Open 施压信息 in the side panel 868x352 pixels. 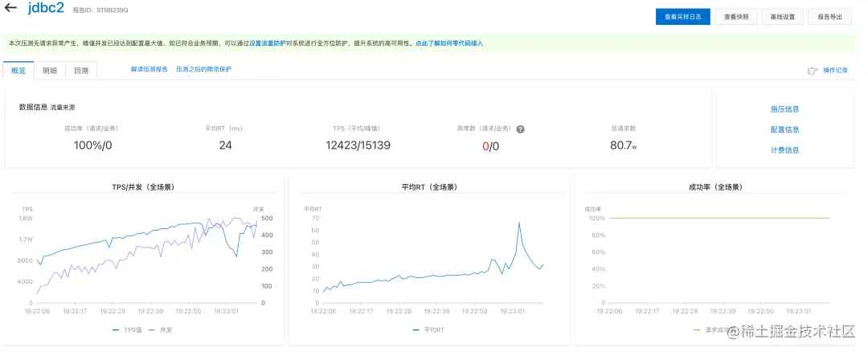pyautogui.click(x=784, y=109)
